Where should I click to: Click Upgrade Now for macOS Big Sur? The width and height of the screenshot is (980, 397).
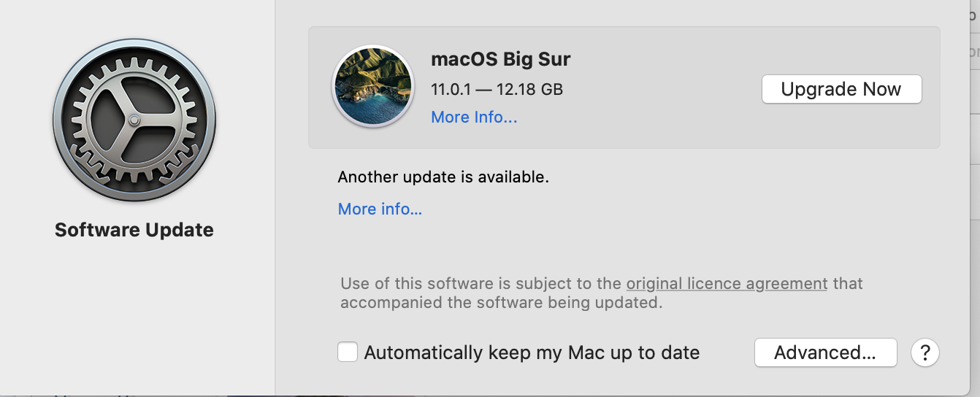coord(841,89)
